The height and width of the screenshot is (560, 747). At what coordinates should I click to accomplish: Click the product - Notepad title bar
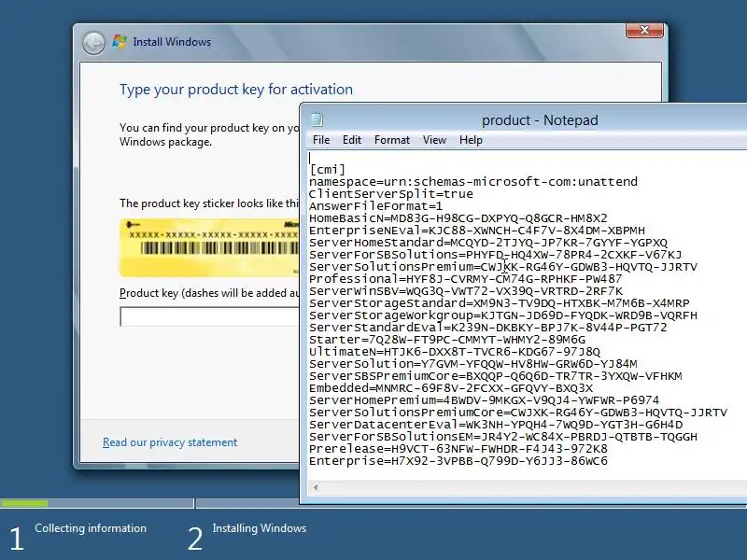(540, 120)
